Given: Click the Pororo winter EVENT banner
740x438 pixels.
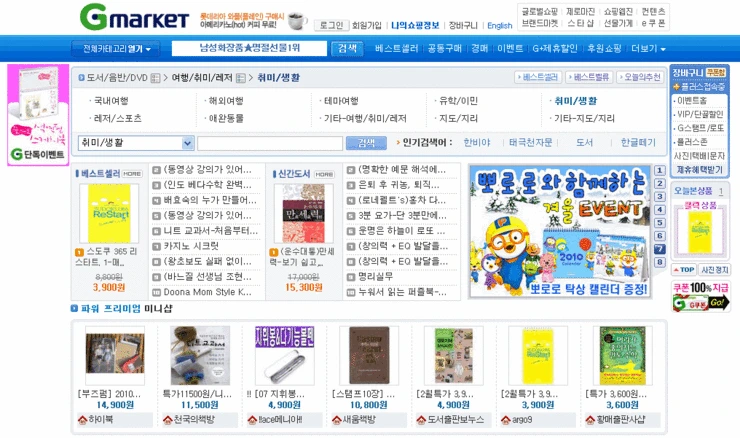Looking at the screenshot, I should pyautogui.click(x=560, y=231).
